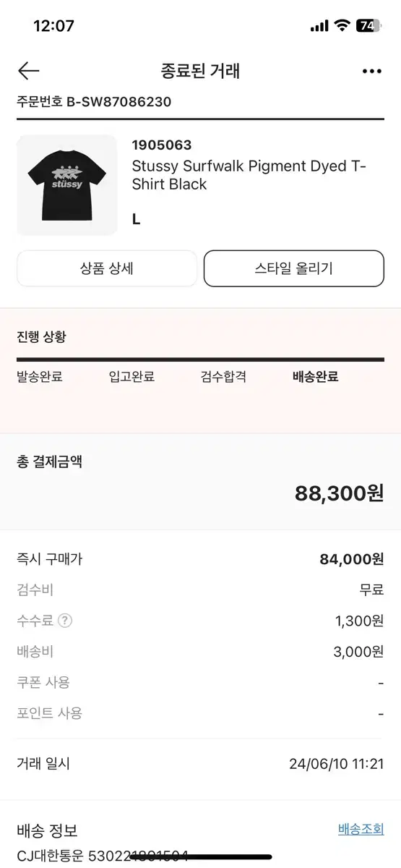Select the 배송완료 progress step
This screenshot has width=401, height=868.
point(316,376)
